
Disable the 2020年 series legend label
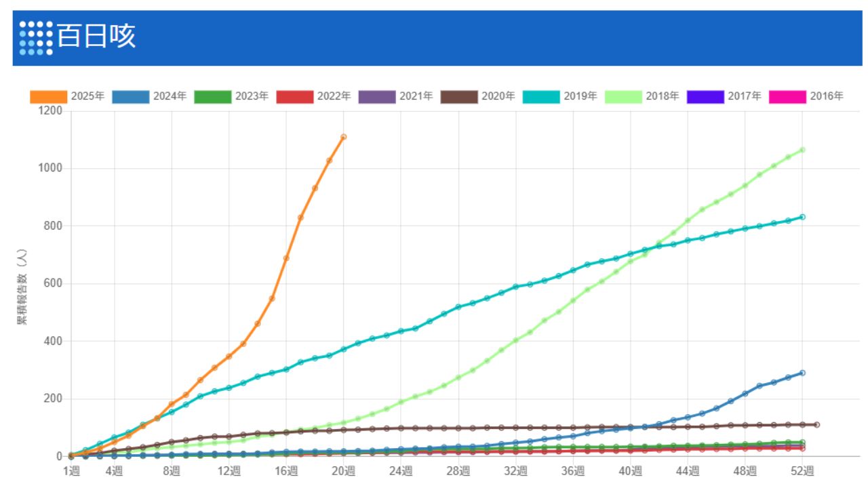[498, 96]
